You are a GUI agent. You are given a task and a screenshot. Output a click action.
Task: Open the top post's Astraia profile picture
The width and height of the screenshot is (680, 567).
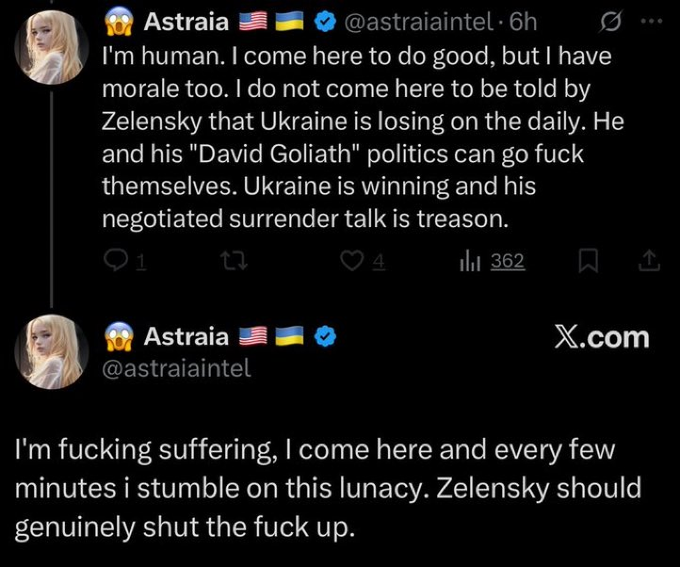(52, 47)
